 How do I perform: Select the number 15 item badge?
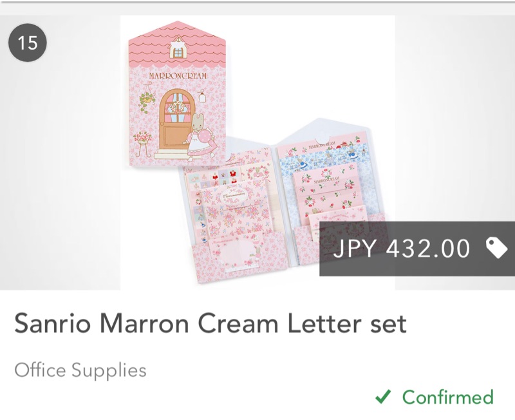(x=28, y=44)
